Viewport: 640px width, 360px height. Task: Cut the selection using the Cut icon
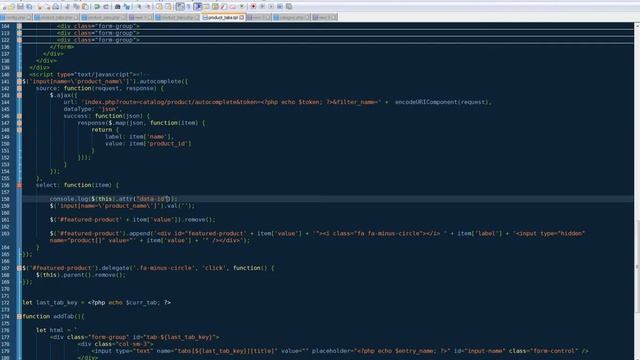click(x=67, y=7)
